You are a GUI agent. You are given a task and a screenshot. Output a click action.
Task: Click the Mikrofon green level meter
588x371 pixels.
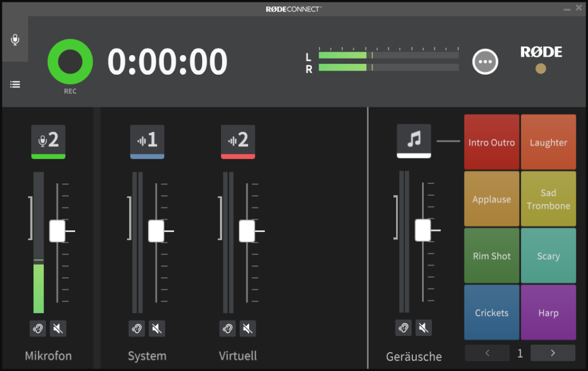38,242
